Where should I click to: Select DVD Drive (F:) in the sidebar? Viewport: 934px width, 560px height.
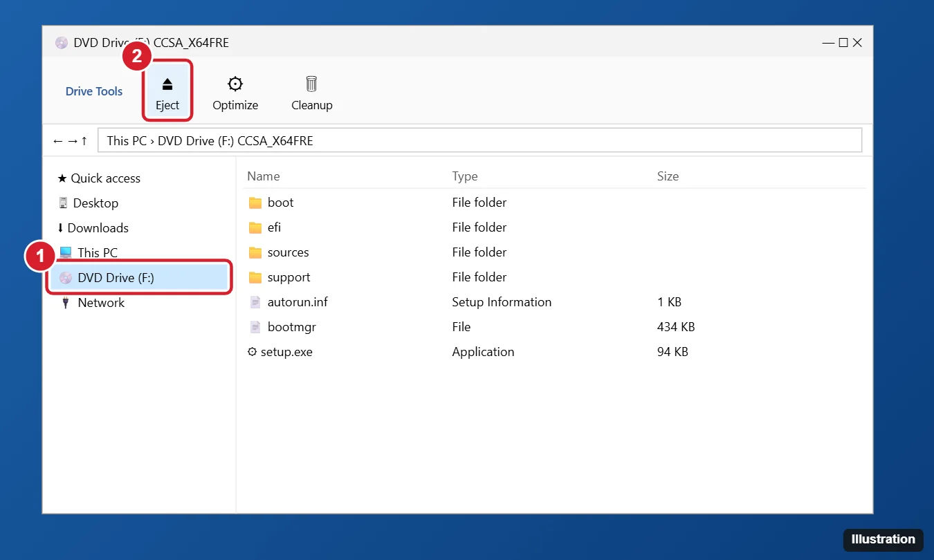(139, 278)
